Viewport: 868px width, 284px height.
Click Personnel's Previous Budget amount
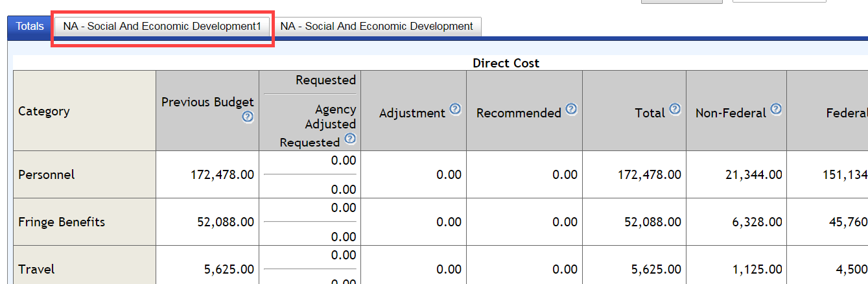point(222,175)
